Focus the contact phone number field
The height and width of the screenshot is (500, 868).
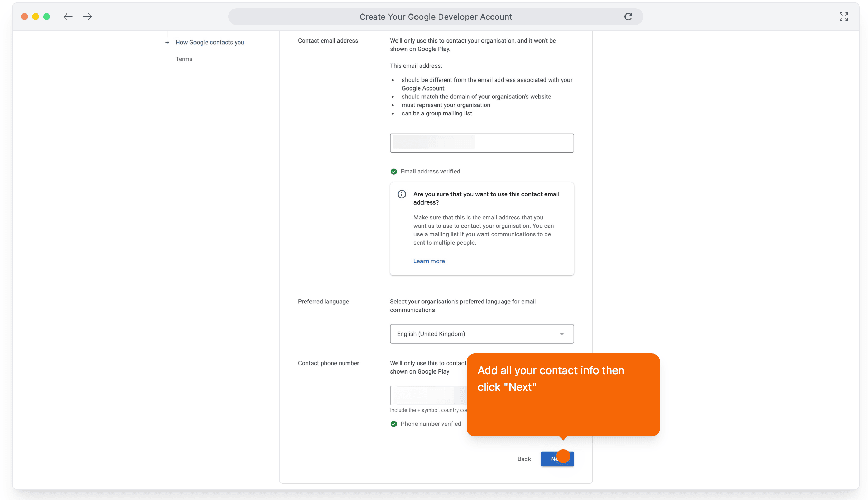tap(428, 395)
